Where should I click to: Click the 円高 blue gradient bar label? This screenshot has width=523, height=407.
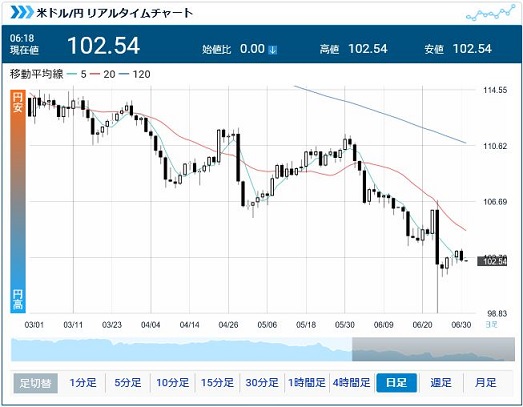[18, 299]
